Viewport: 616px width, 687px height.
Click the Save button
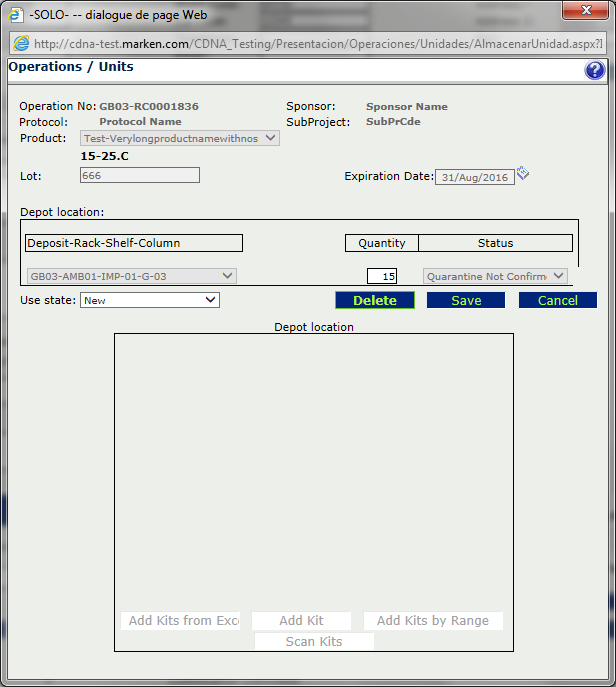(466, 300)
